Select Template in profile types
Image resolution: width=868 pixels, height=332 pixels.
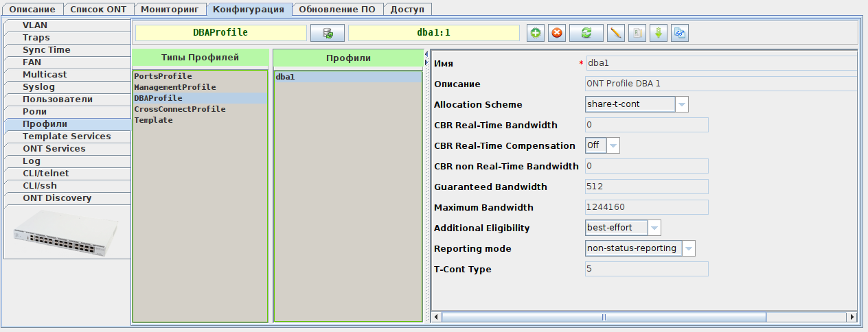click(200, 120)
